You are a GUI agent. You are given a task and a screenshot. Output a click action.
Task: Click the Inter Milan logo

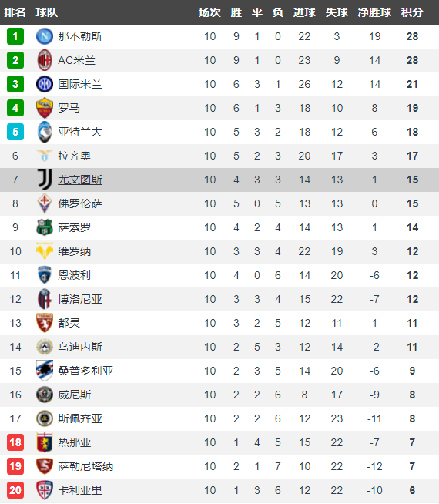[45, 84]
